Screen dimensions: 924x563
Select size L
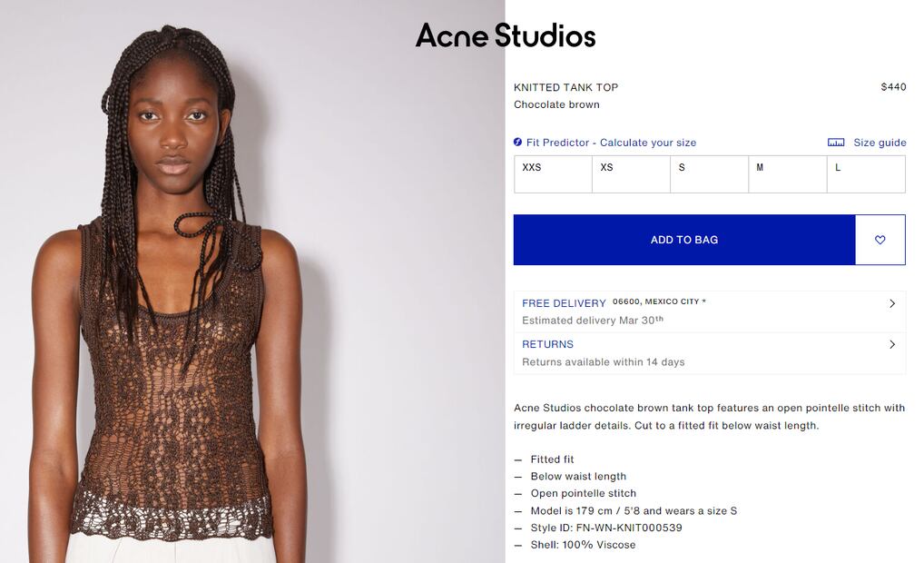866,174
